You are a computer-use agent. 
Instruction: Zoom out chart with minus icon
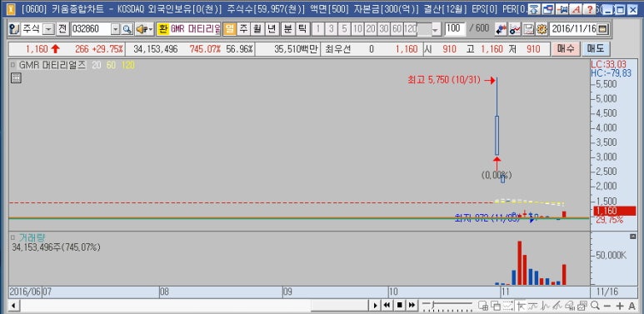607,306
